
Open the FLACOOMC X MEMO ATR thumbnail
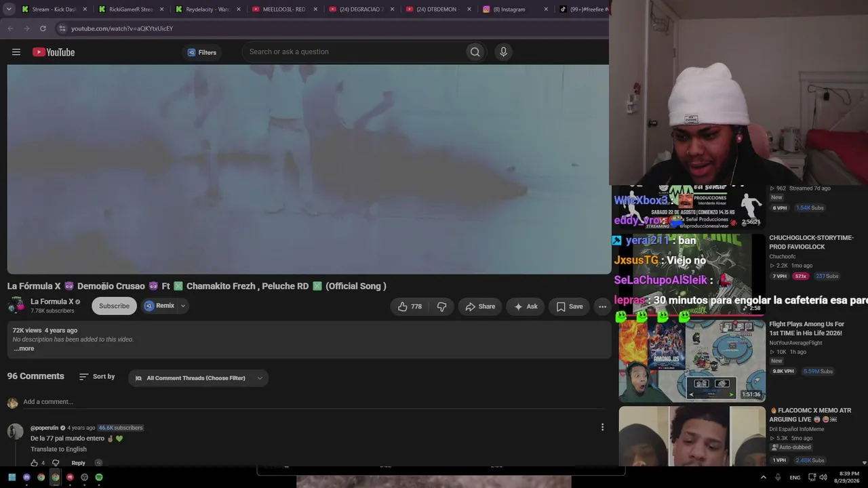click(x=692, y=436)
